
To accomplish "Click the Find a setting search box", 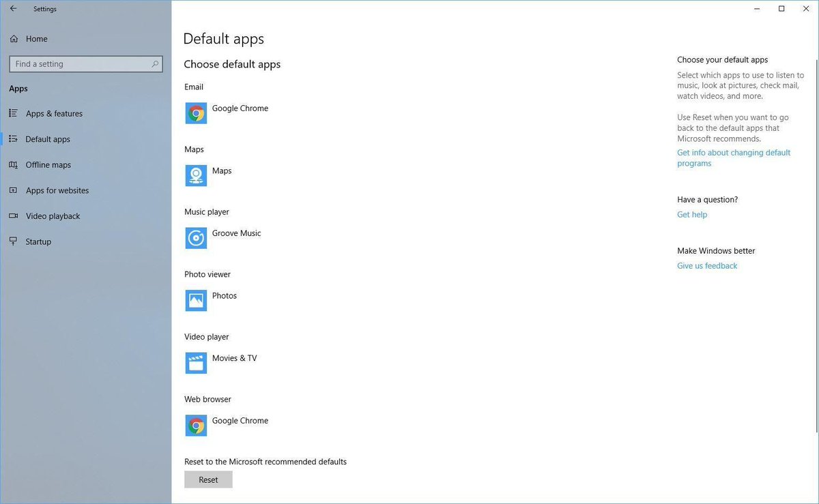I will pyautogui.click(x=86, y=64).
